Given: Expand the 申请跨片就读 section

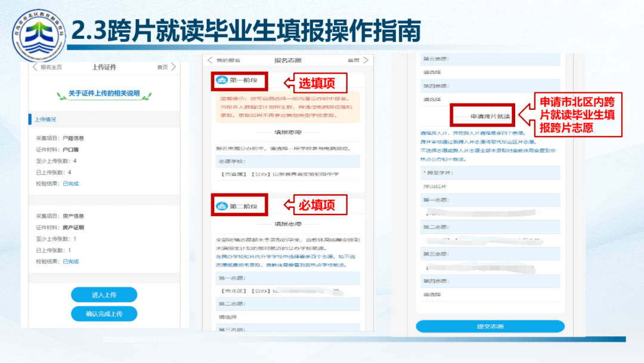Looking at the screenshot, I should coord(490,116).
